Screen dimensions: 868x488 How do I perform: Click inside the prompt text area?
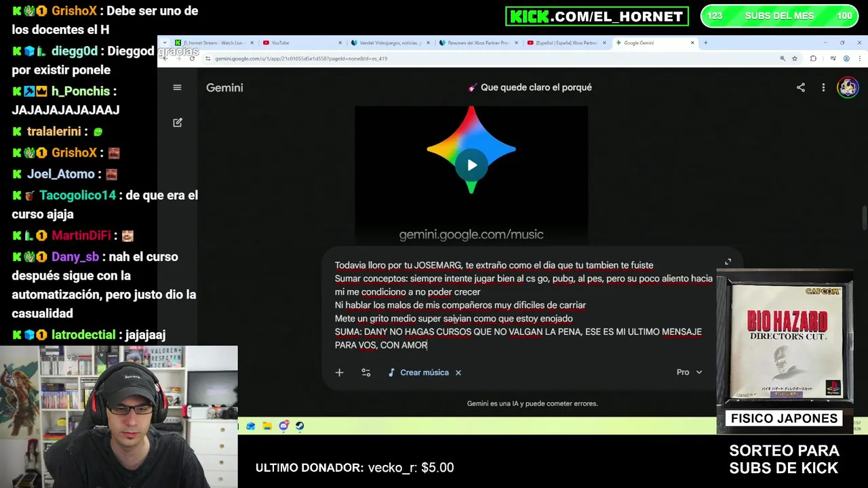[x=524, y=305]
